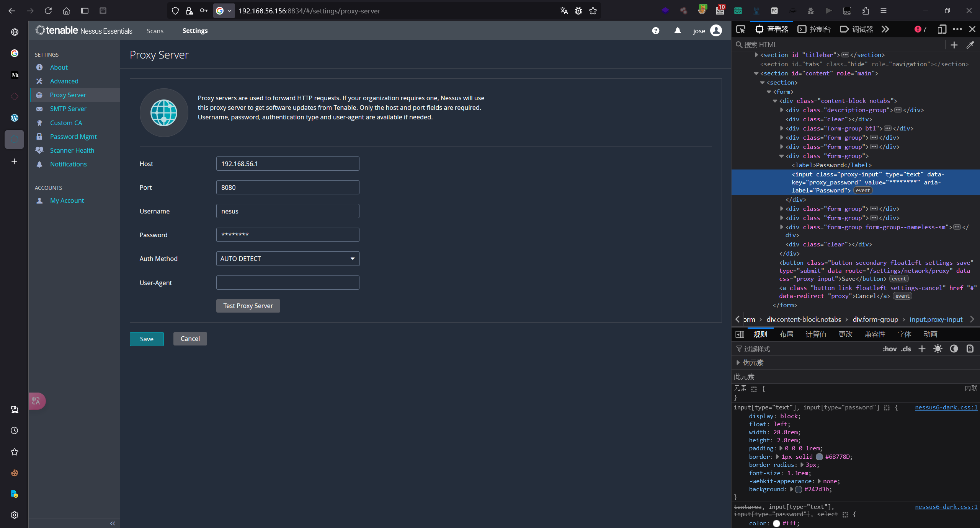Expand the pseudo-elements section in rules
This screenshot has height=528, width=980.
(x=738, y=362)
